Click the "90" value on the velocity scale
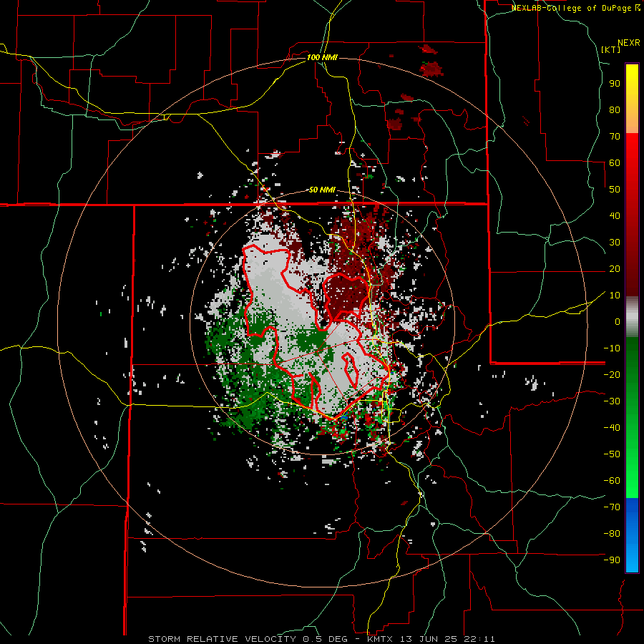Viewport: 644px width, 644px height. coord(615,84)
